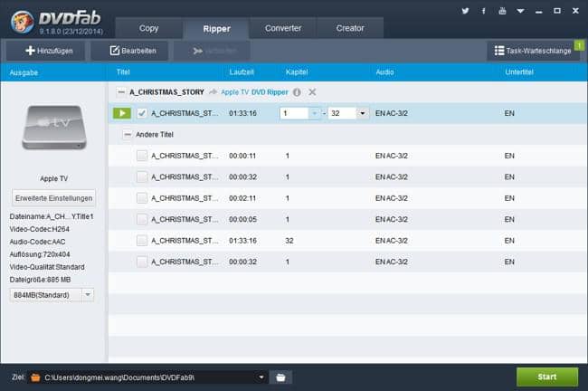The width and height of the screenshot is (588, 391).
Task: Click the green task count badge
Action: 579,45
